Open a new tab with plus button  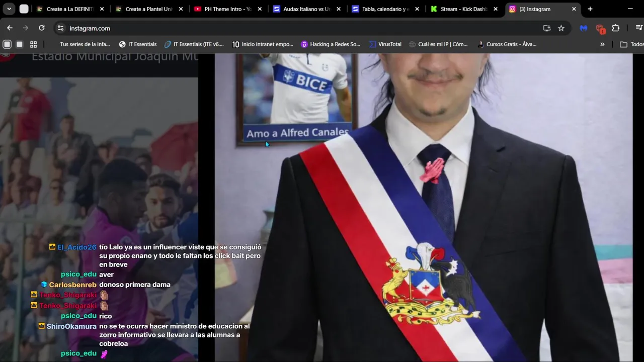coord(590,9)
